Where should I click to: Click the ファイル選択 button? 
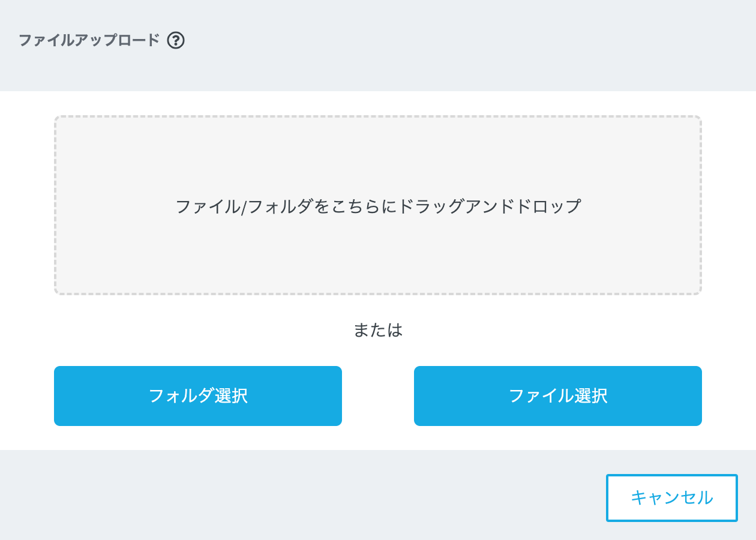coord(558,396)
